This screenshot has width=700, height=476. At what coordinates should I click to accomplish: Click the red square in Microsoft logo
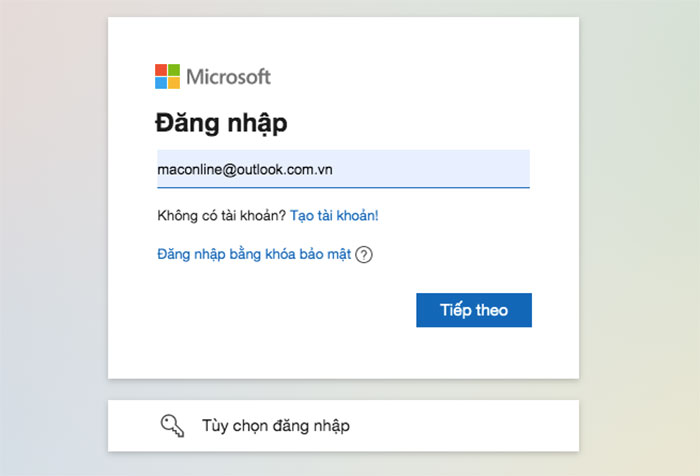(x=161, y=70)
